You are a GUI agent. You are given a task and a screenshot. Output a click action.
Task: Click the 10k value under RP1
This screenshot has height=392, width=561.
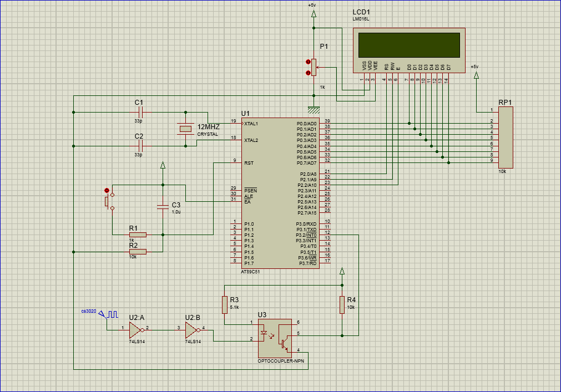click(502, 171)
